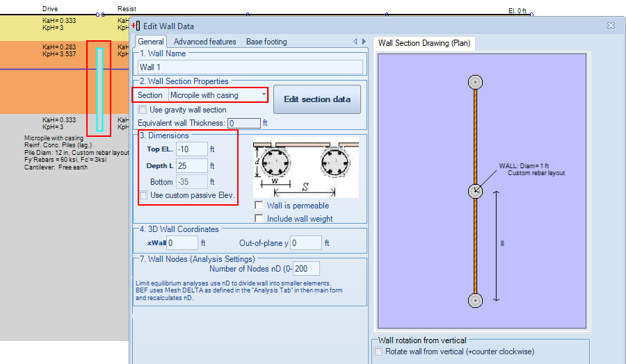Select Wall Section Drawing (Plan) tab
Image resolution: width=626 pixels, height=364 pixels.
(424, 43)
